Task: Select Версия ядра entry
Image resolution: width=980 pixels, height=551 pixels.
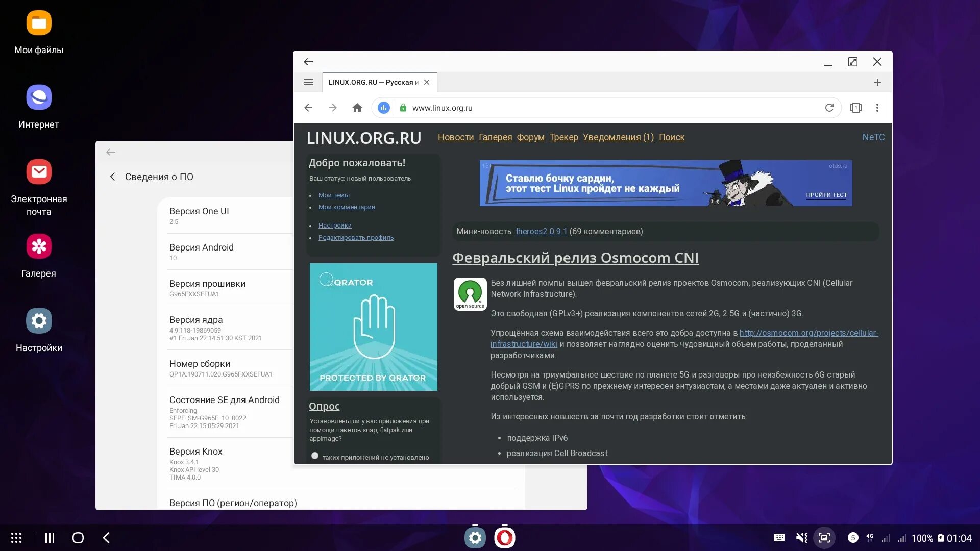Action: (x=230, y=328)
